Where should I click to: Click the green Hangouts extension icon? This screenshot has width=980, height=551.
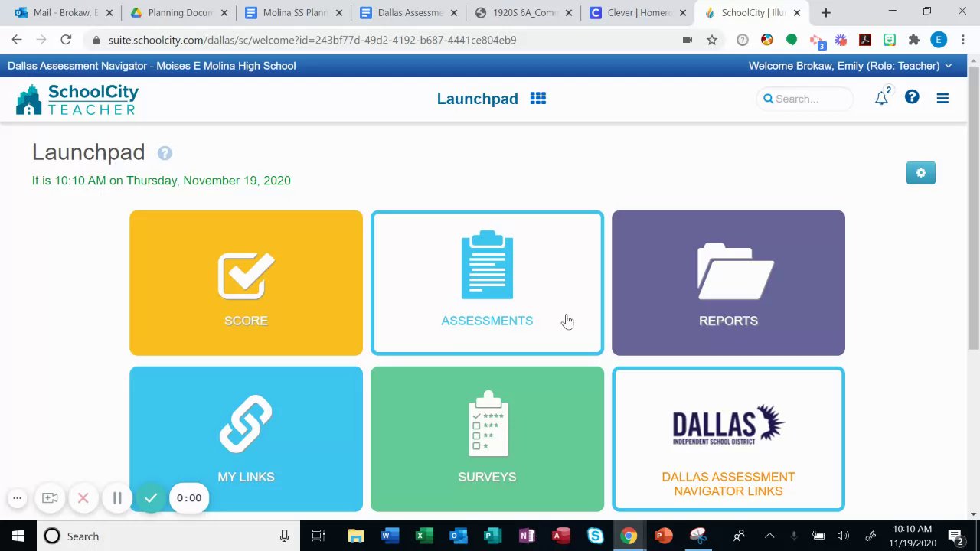coord(792,40)
